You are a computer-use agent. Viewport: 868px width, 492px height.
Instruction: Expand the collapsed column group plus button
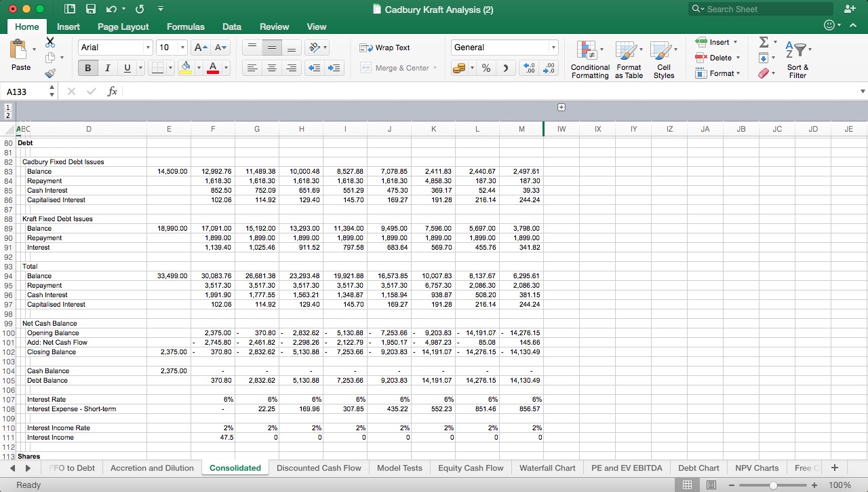click(561, 107)
